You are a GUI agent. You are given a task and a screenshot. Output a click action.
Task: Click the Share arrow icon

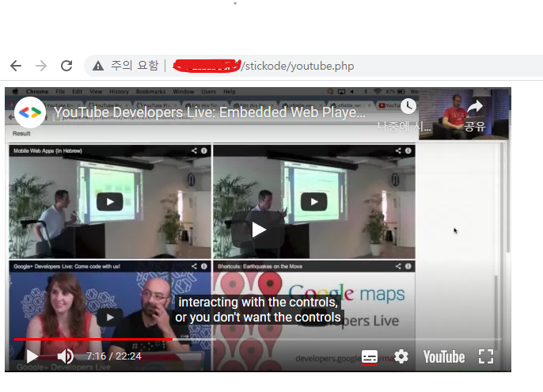coord(475,106)
